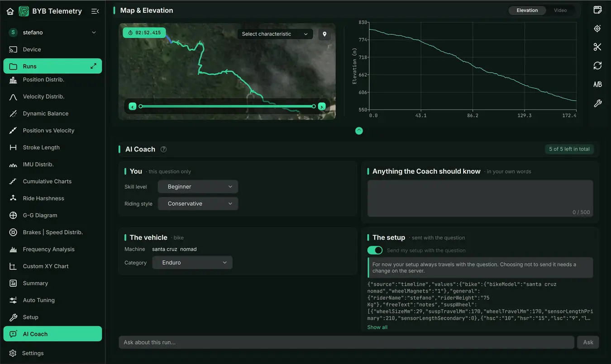Open Settings in the sidebar
The width and height of the screenshot is (611, 364).
(x=53, y=353)
